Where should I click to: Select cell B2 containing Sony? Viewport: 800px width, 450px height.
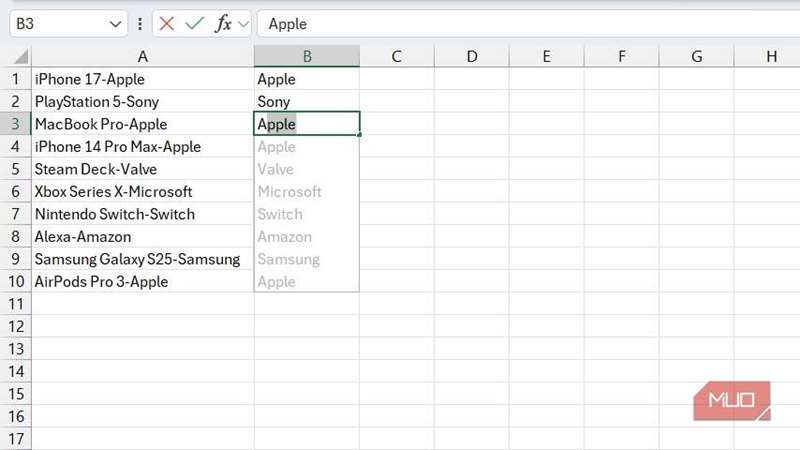pyautogui.click(x=274, y=102)
